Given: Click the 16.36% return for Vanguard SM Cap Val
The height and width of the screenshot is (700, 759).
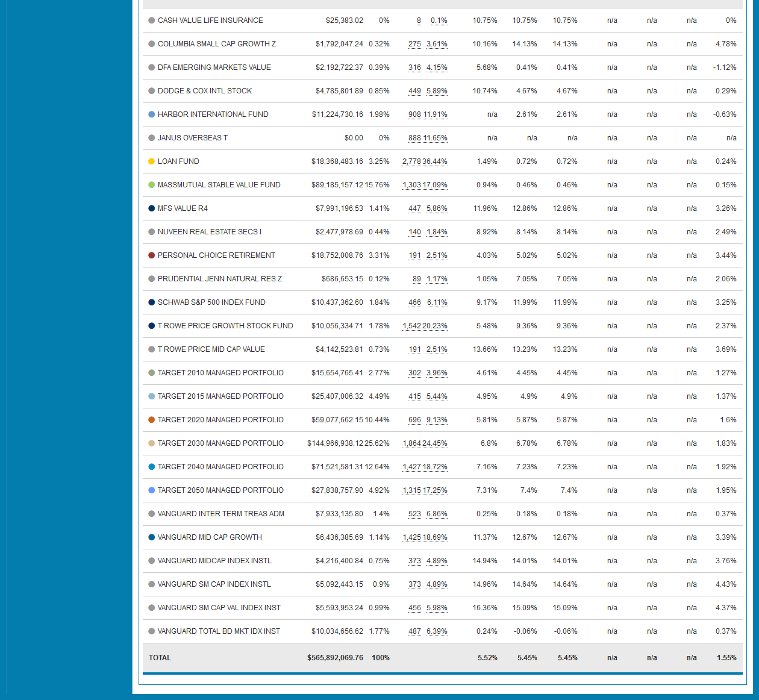Looking at the screenshot, I should pos(485,608).
